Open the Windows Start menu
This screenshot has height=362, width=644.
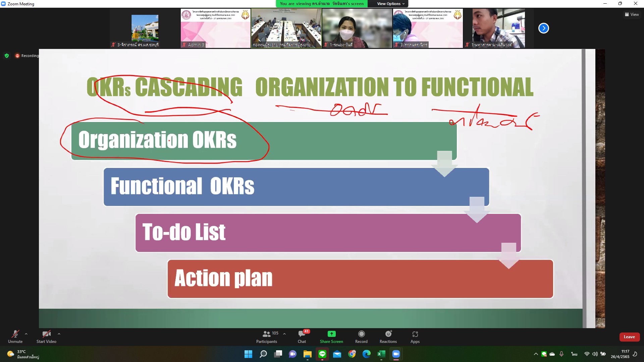(248, 354)
